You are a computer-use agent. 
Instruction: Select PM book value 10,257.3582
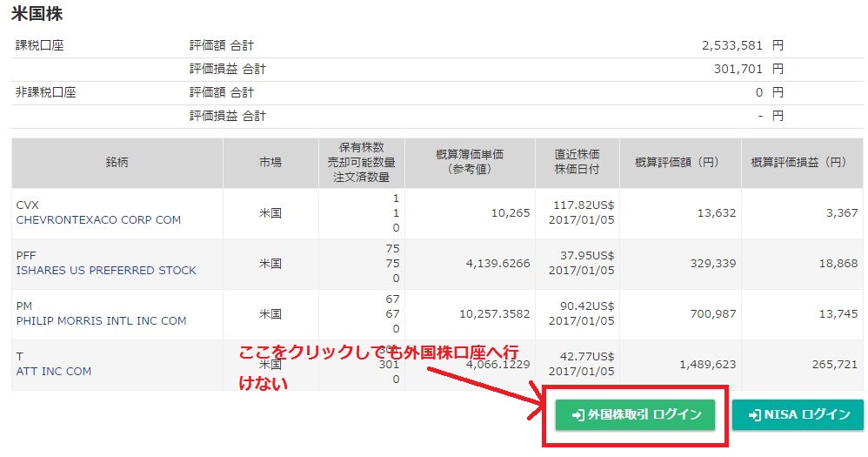pos(494,313)
